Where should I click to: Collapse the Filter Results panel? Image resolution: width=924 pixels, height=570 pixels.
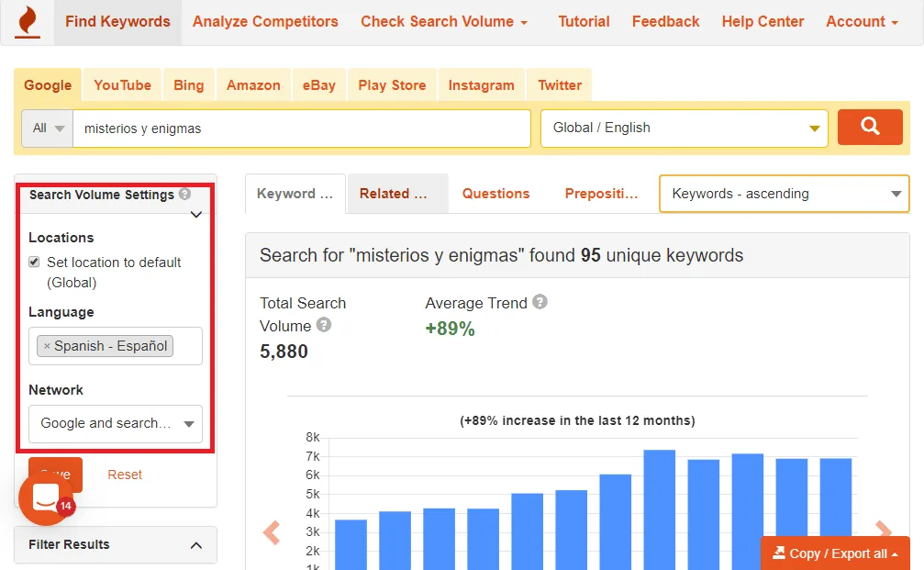tap(196, 545)
